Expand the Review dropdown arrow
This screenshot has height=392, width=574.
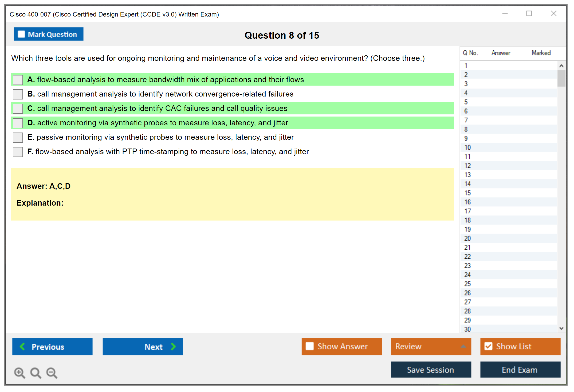(463, 346)
